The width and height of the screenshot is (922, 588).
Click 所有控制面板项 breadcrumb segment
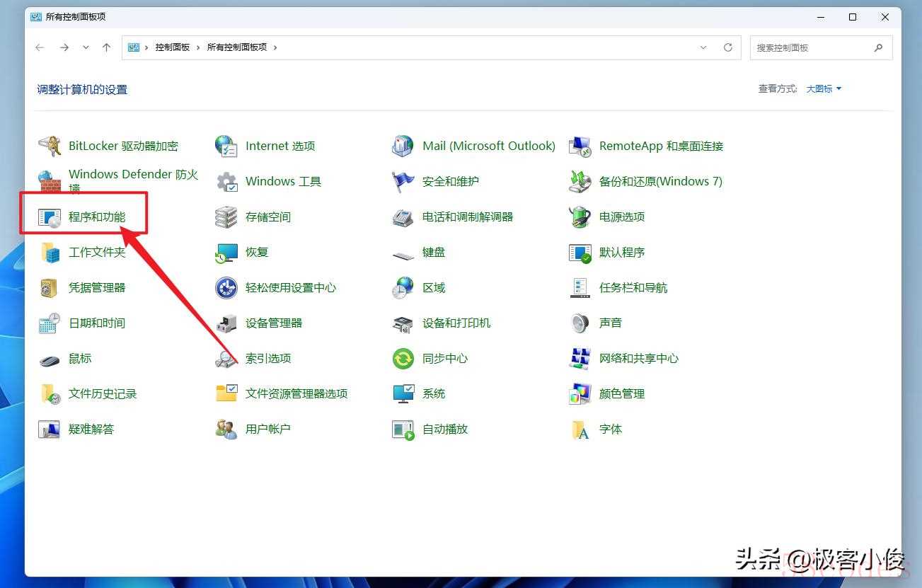pos(236,47)
